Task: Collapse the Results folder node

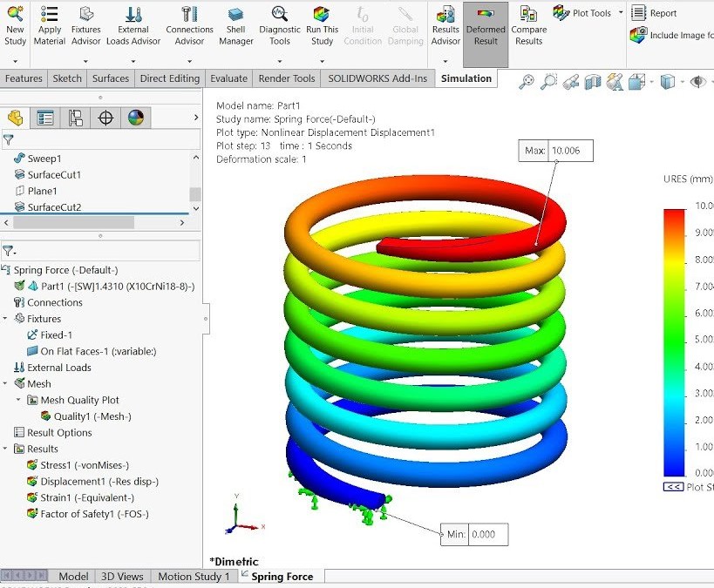Action: pos(5,449)
